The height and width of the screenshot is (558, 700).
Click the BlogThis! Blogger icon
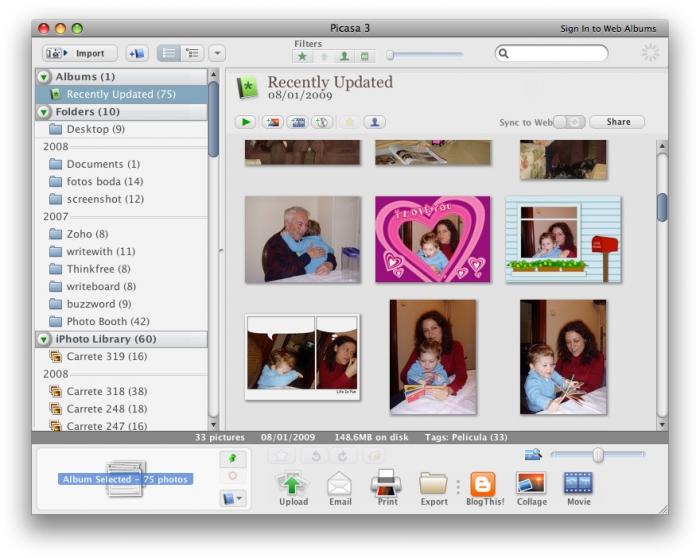(483, 485)
